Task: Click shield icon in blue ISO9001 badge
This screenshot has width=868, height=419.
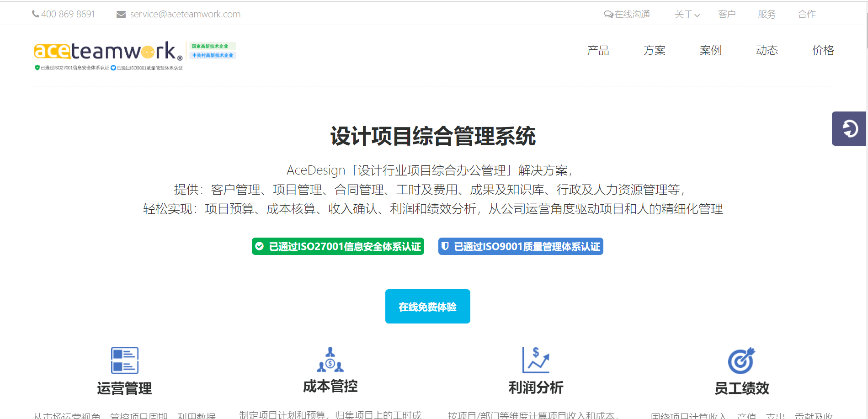Action: coord(445,246)
